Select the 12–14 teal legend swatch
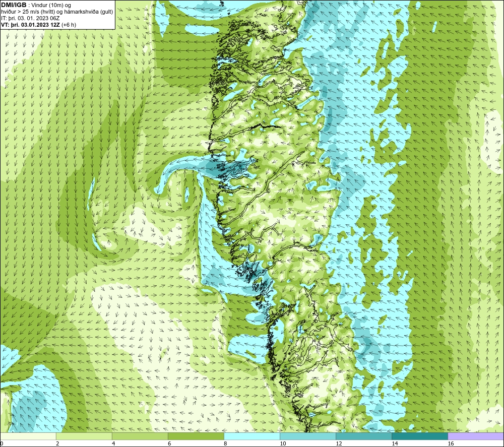504x447 pixels. coord(364,436)
